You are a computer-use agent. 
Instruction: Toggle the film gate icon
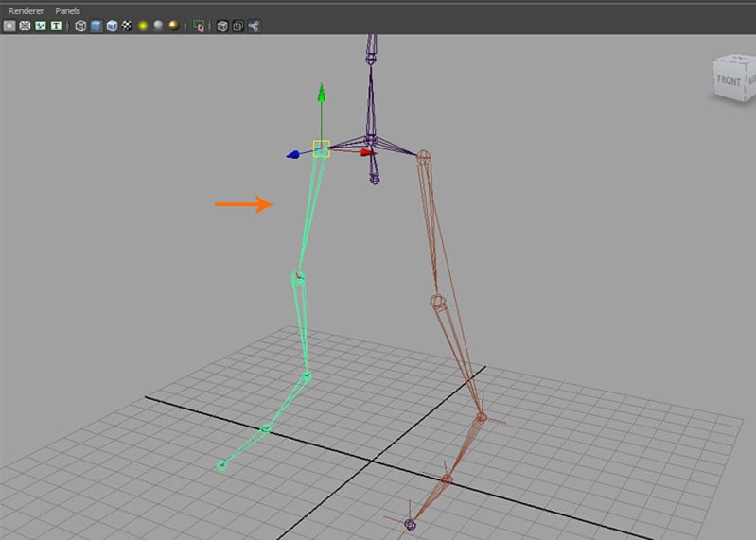click(25, 26)
